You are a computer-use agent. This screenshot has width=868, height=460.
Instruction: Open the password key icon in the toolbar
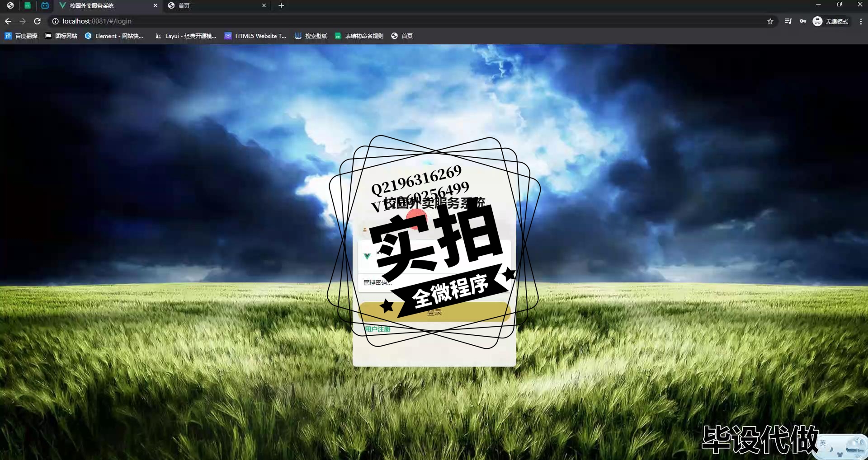803,21
